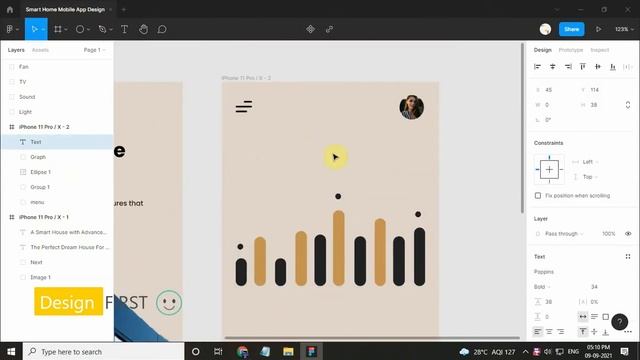Click the font size 34 field
Screen dimensions: 640x360
coord(594,287)
